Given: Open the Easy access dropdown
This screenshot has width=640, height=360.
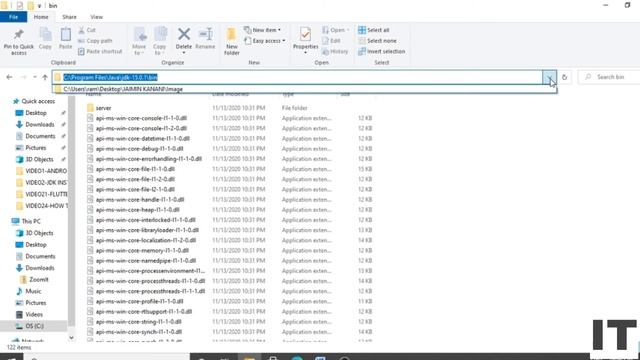Looking at the screenshot, I should coord(264,40).
